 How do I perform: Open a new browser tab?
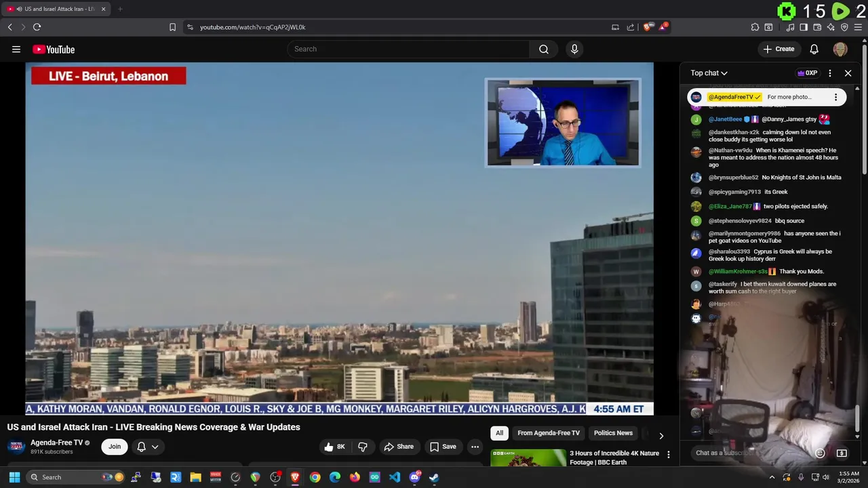120,9
